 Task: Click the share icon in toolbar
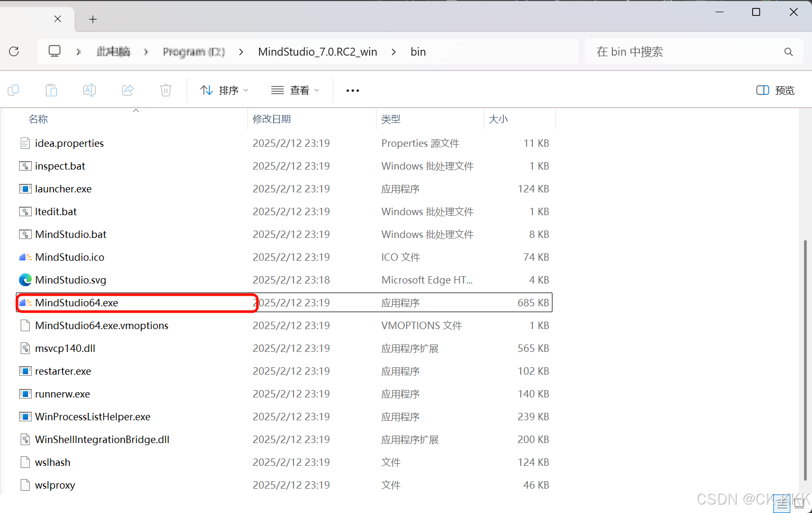point(128,91)
